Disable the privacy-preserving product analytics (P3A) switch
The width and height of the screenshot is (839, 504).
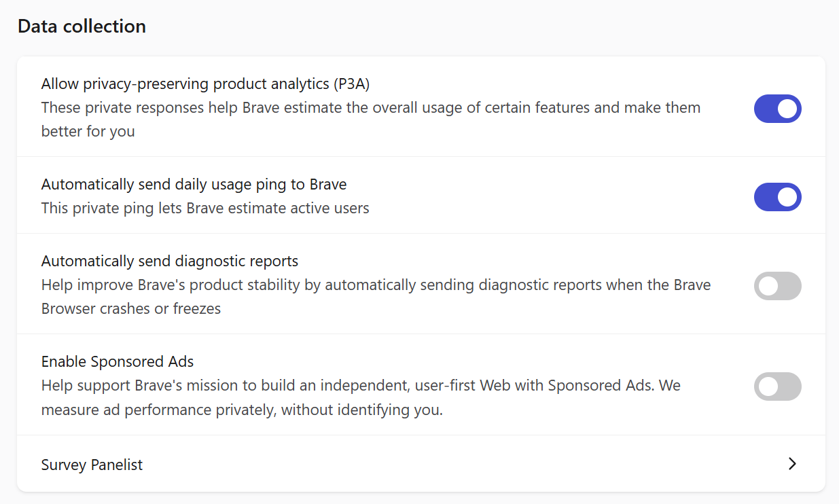coord(777,109)
